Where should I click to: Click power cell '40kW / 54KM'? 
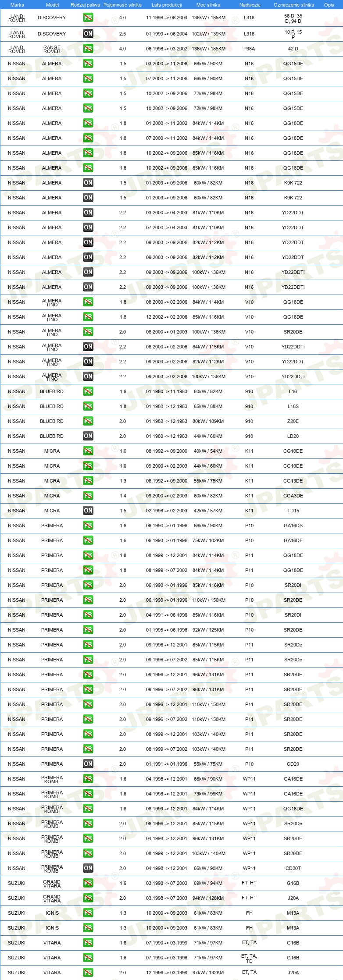pyautogui.click(x=208, y=451)
